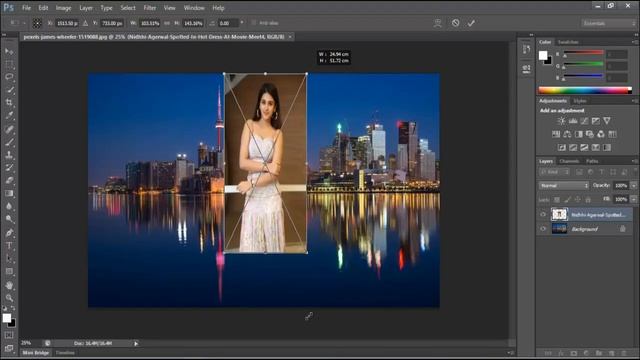
Task: Select the Crop tool
Action: coord(9,102)
